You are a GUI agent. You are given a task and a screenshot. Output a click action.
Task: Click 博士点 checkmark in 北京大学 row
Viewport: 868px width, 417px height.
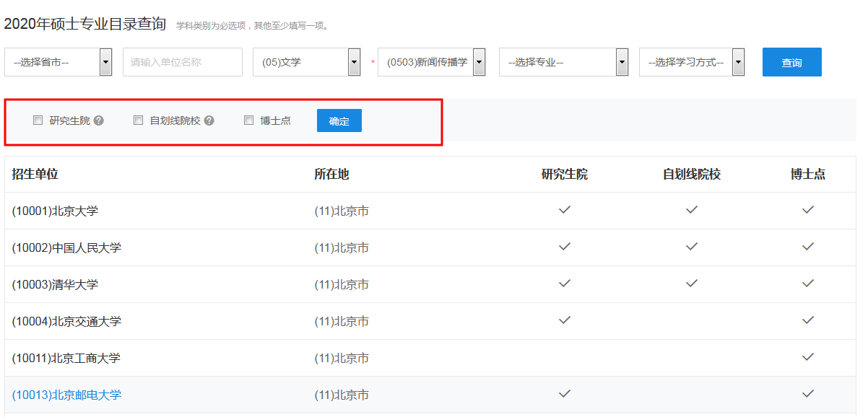click(x=808, y=209)
